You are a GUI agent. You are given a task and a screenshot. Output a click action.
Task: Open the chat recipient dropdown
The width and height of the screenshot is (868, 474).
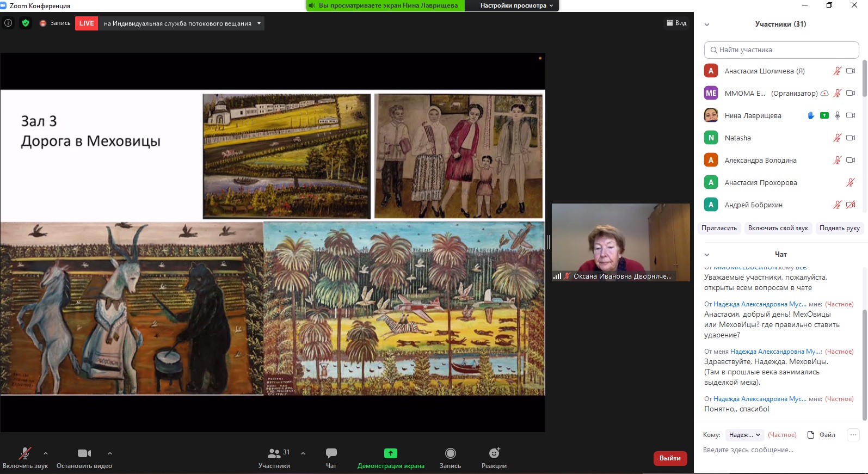pyautogui.click(x=744, y=435)
